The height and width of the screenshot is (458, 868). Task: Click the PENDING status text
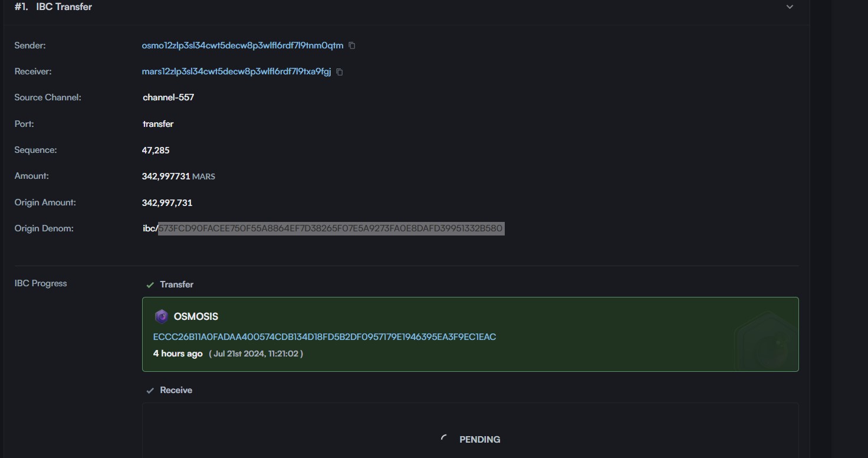pos(479,440)
